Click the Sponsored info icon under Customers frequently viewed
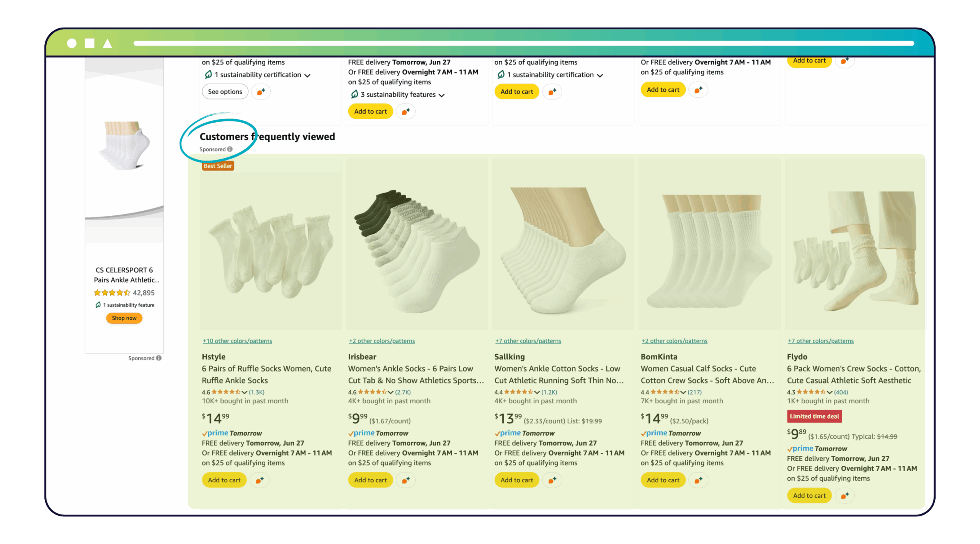The width and height of the screenshot is (980, 544). point(230,149)
